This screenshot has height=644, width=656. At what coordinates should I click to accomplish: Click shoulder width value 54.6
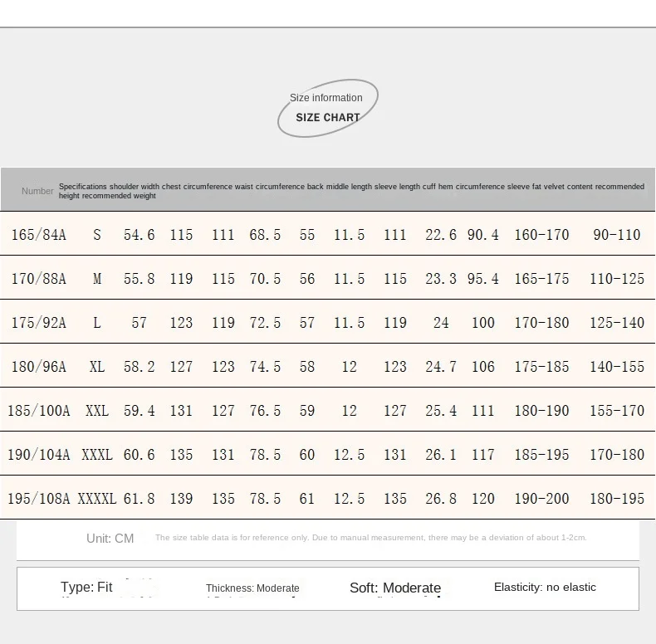(x=139, y=235)
